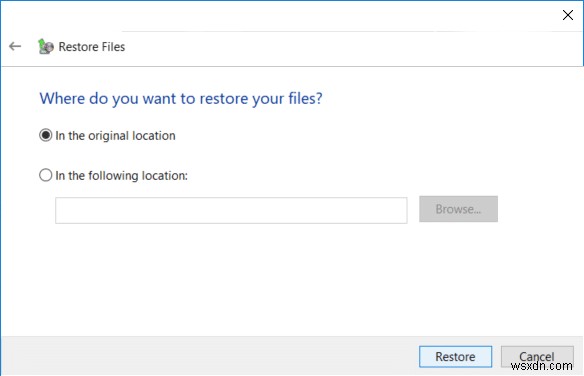Click the 'Restore Files' title text
Screen dimensions: 584x376
pos(92,47)
